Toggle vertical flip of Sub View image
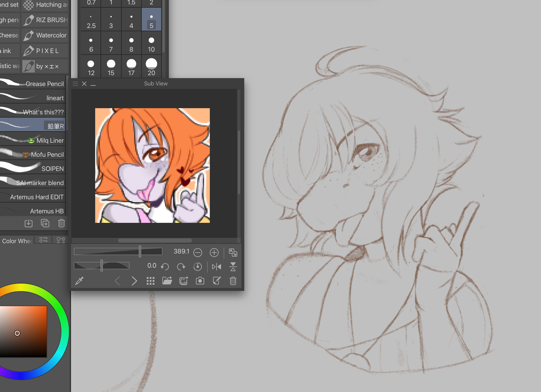541x392 pixels. [x=233, y=267]
